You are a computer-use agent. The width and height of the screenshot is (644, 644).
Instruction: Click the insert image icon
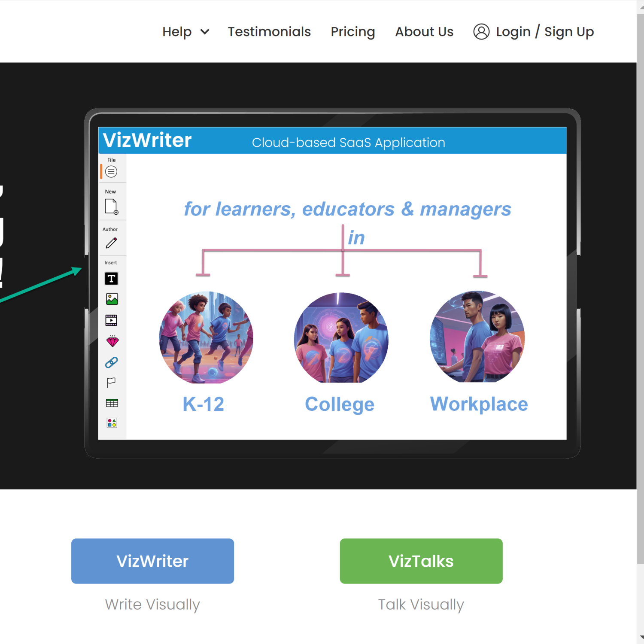click(112, 299)
